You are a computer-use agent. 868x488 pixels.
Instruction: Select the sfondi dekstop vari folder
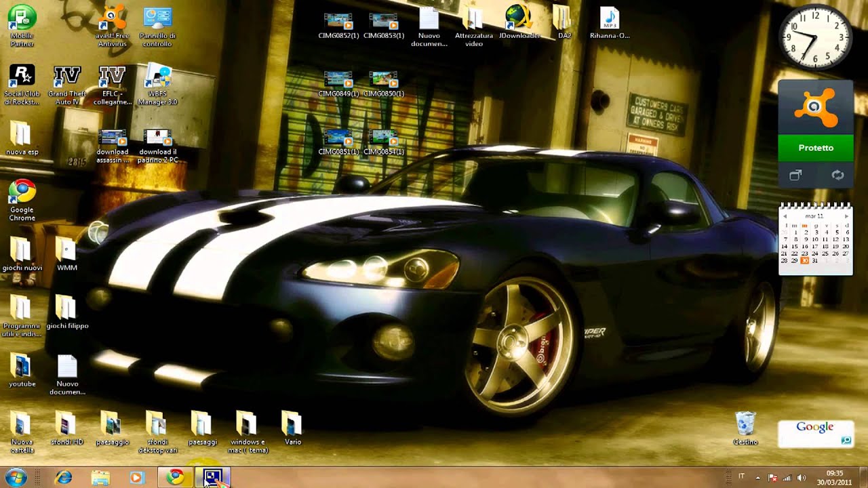[x=157, y=432]
